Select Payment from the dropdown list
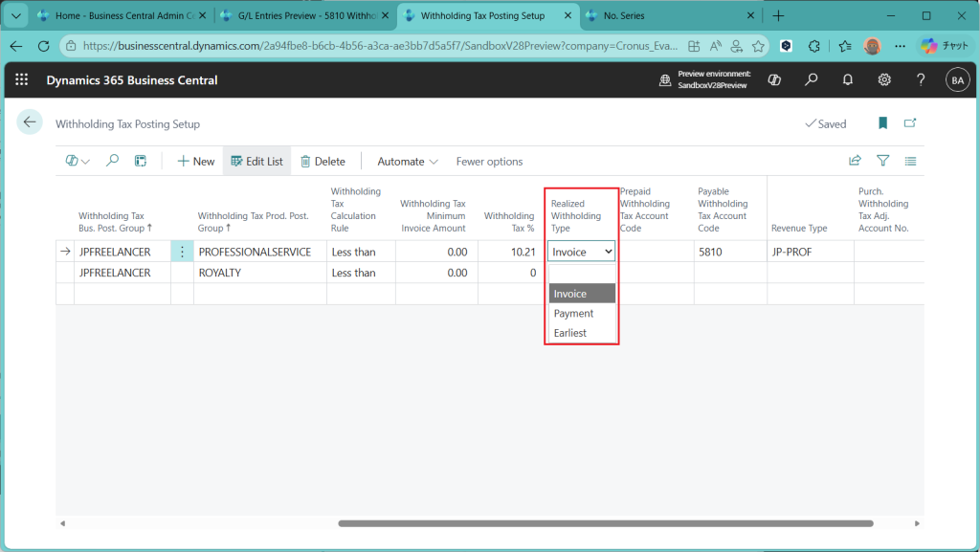Image resolution: width=980 pixels, height=552 pixels. click(x=574, y=314)
